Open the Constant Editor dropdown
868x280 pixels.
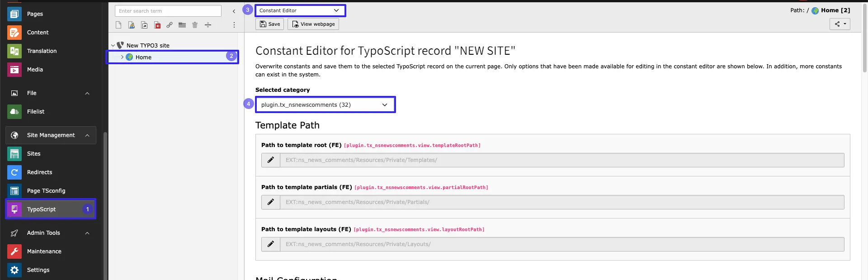pyautogui.click(x=300, y=10)
